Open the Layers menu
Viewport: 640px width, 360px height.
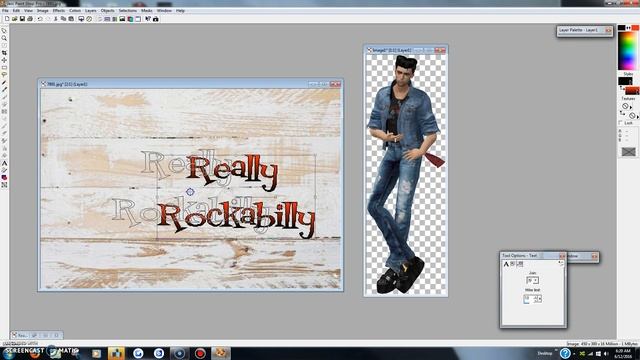[x=91, y=11]
